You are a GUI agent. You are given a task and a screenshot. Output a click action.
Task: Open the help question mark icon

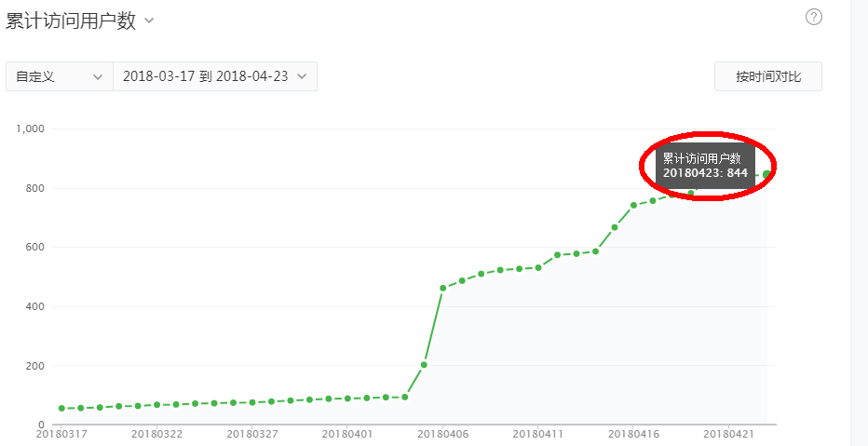point(813,18)
